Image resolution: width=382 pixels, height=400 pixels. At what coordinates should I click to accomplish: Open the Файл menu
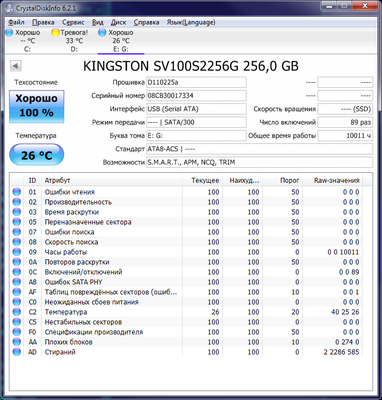click(16, 22)
